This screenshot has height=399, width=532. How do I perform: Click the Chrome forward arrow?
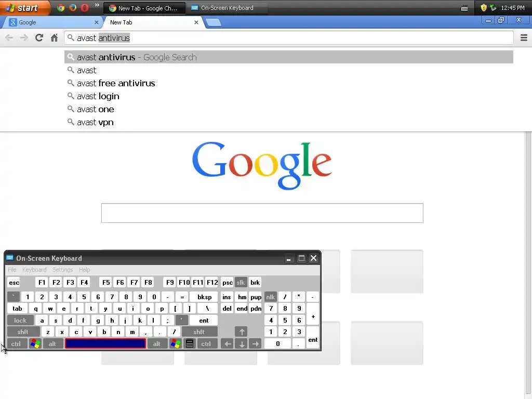point(24,37)
